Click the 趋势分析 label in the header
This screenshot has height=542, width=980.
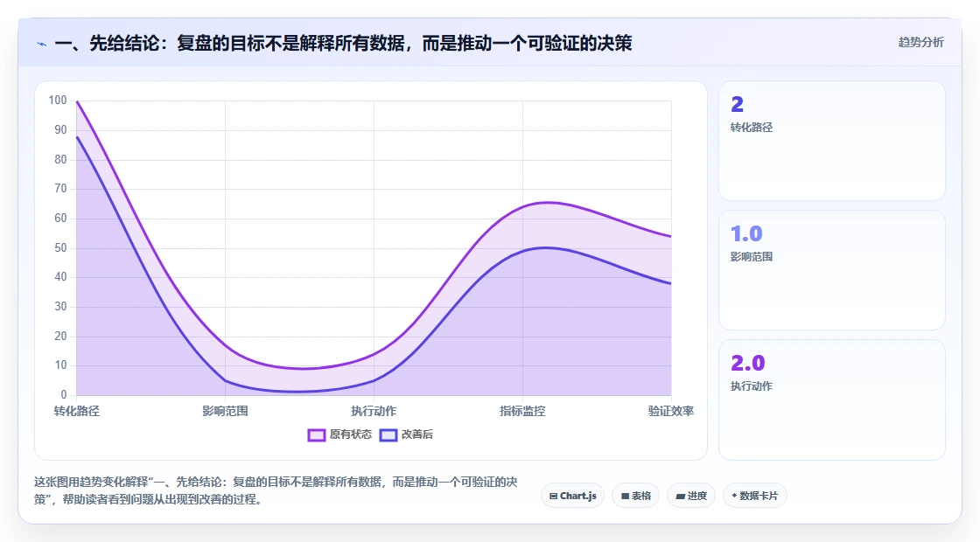(x=920, y=43)
